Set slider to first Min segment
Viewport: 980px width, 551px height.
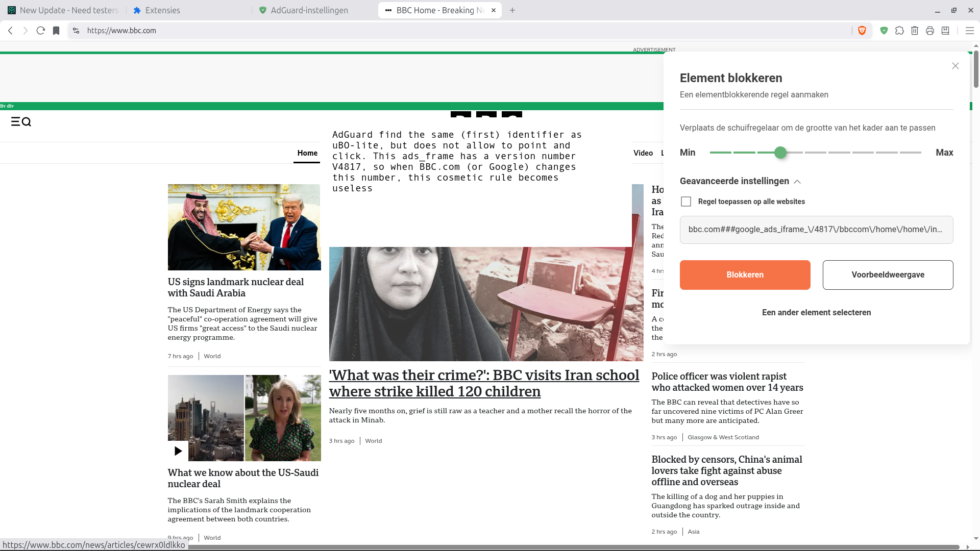pyautogui.click(x=720, y=153)
